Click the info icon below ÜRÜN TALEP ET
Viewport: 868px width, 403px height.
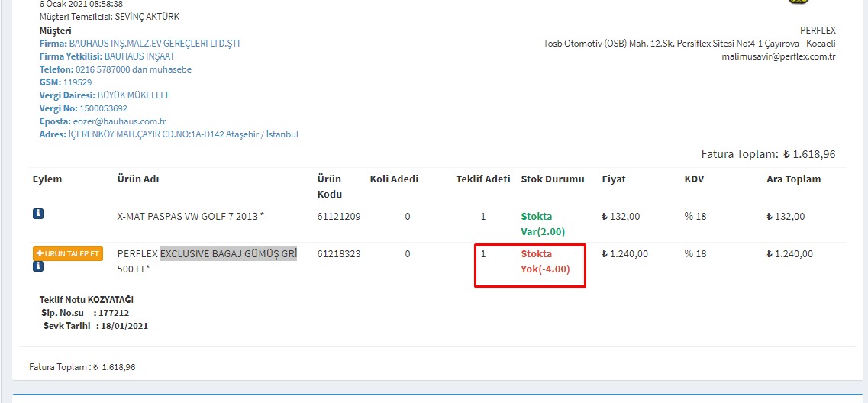(x=37, y=266)
